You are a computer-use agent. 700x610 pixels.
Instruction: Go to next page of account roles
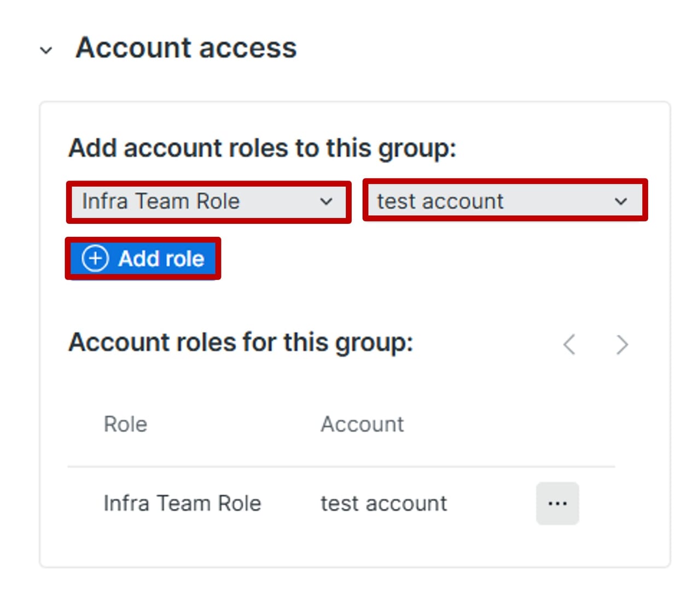coord(622,344)
